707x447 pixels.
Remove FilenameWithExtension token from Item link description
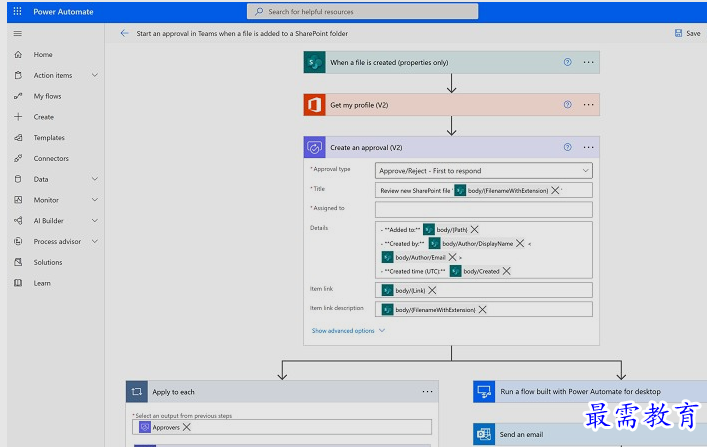[x=482, y=309]
